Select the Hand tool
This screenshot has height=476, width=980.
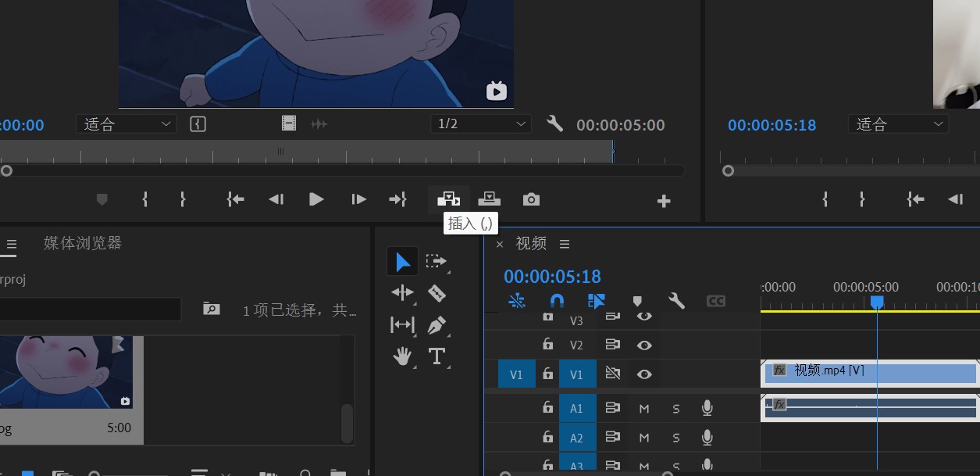click(402, 357)
